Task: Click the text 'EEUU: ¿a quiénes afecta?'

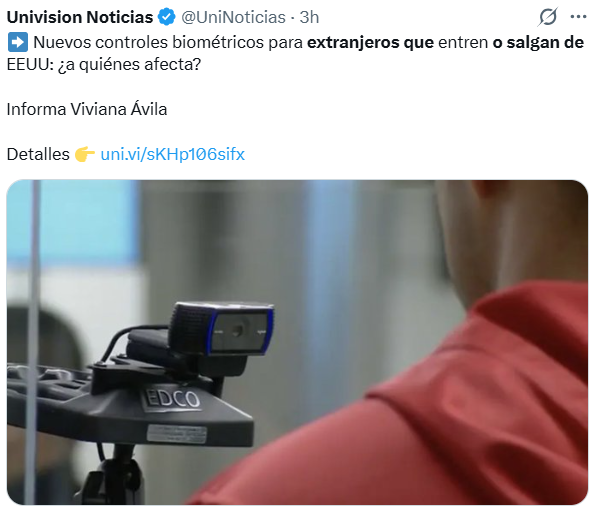Action: click(x=104, y=65)
